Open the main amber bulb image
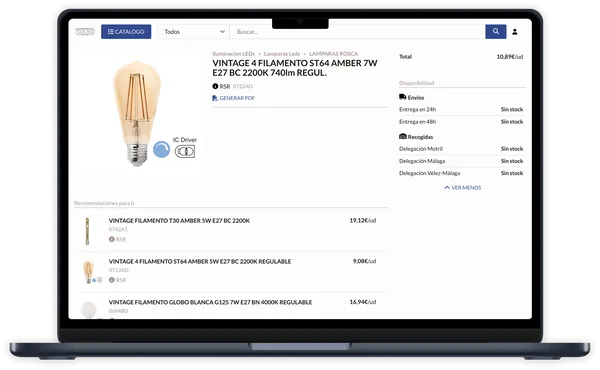The image size is (600, 370). pyautogui.click(x=137, y=114)
